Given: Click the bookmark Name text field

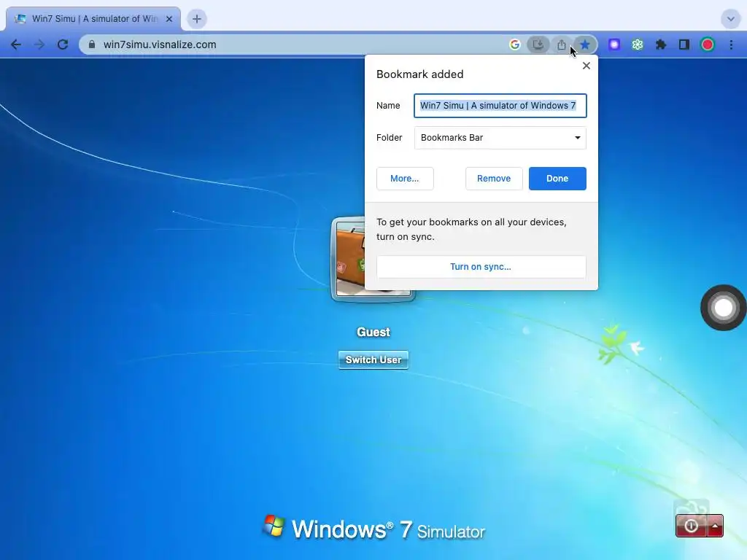Looking at the screenshot, I should click(500, 106).
